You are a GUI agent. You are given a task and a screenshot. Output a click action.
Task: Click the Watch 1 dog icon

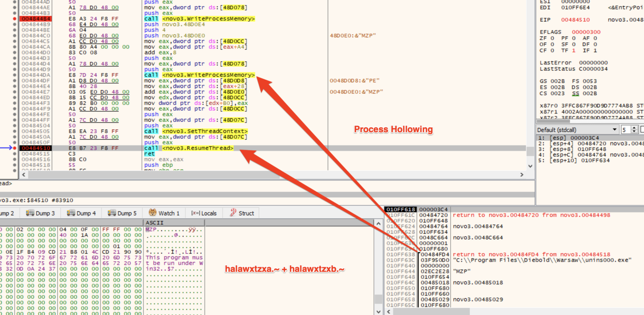click(x=153, y=213)
